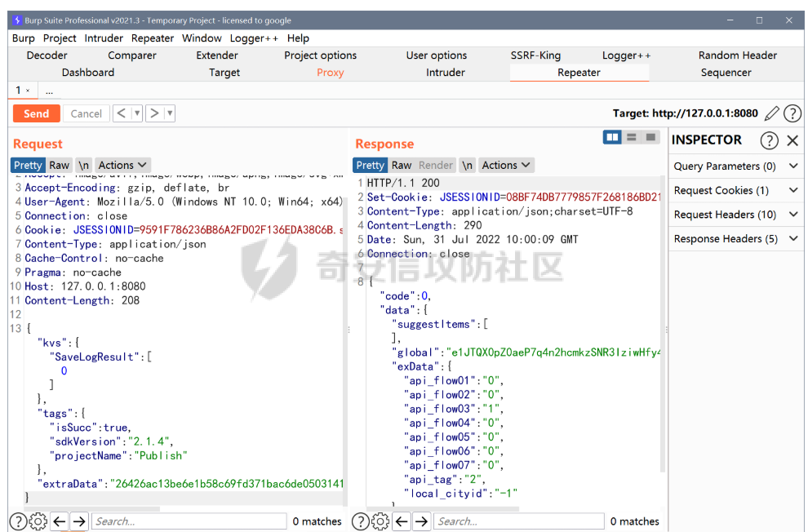Switch to the Extender tab

[x=217, y=55]
